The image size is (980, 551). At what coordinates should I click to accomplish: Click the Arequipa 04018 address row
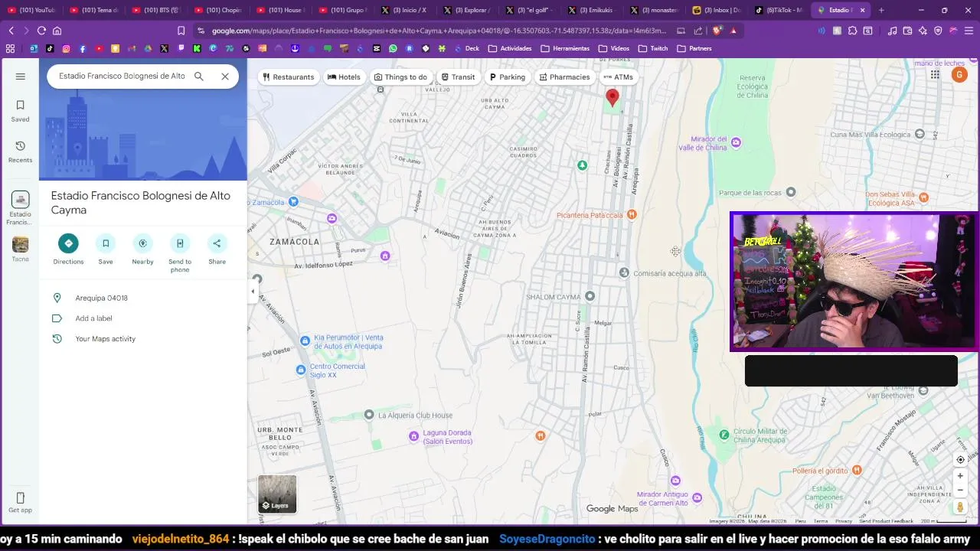(143, 298)
